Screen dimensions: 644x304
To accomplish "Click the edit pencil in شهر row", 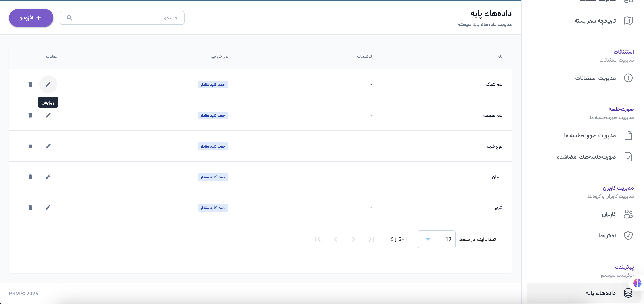I will pos(48,208).
